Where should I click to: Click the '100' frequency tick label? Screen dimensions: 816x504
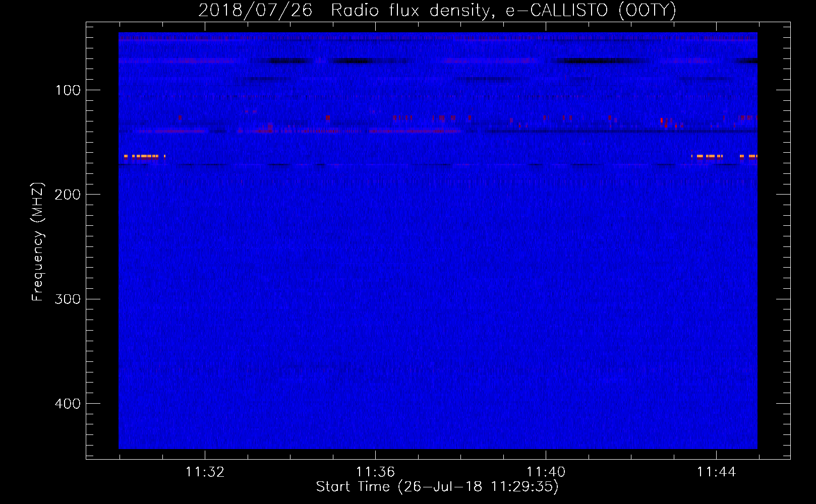68,90
